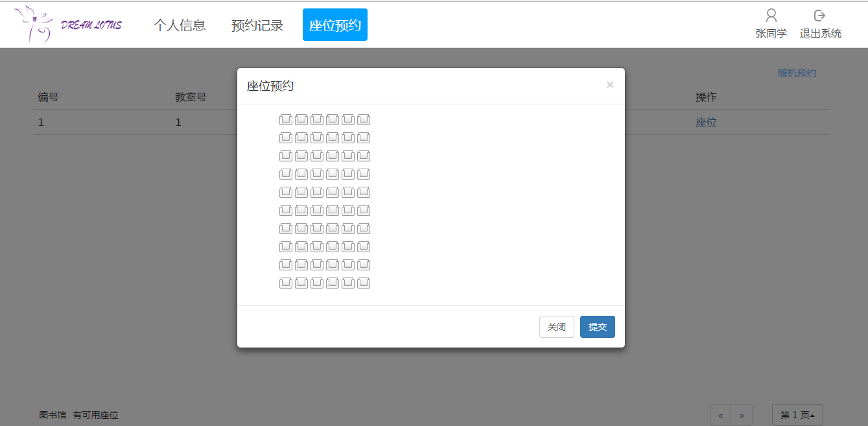Click the 图书馆 label at bottom
The width and height of the screenshot is (868, 426).
click(53, 415)
